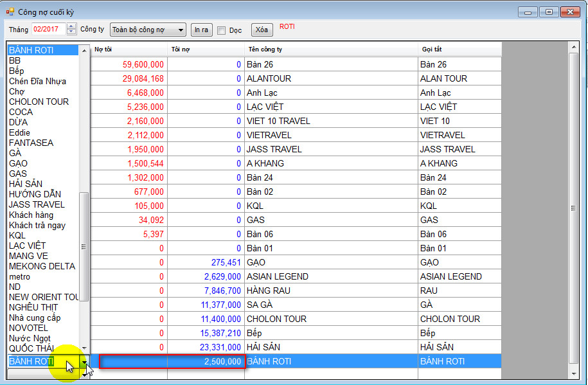Click the VIETRAVEL company name cell
The width and height of the screenshot is (588, 385).
point(331,135)
